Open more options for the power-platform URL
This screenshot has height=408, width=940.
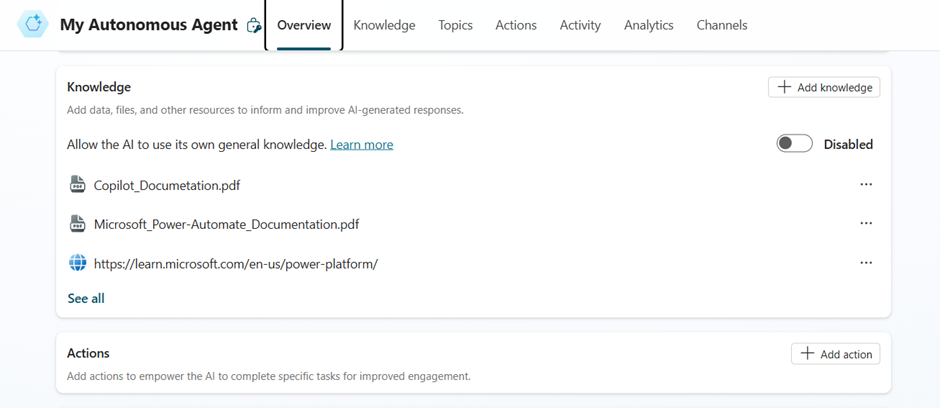point(865,263)
